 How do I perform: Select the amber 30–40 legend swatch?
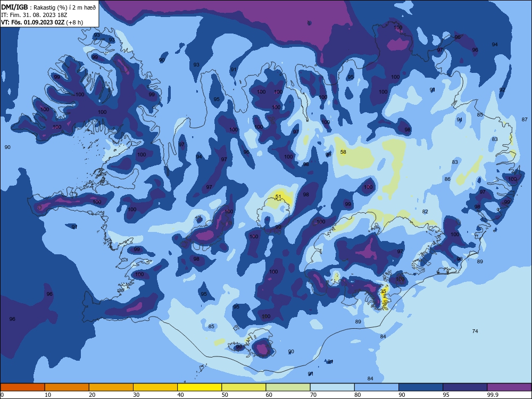pos(155,387)
